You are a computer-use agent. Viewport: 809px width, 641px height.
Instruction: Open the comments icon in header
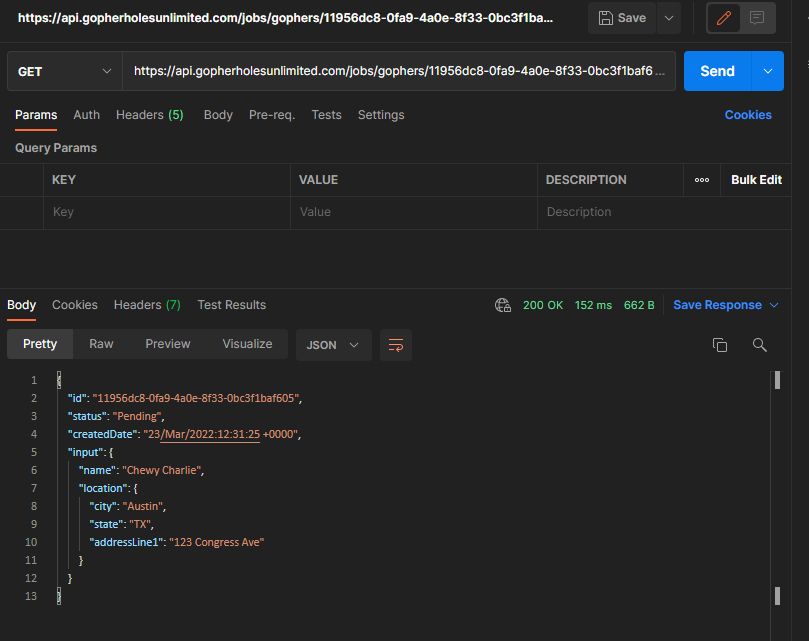757,18
